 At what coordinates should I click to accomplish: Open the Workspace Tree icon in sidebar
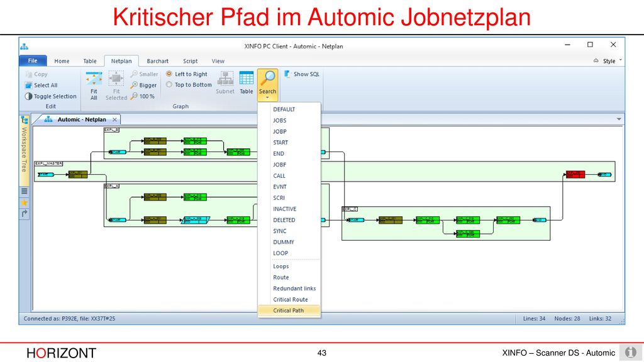pos(25,120)
